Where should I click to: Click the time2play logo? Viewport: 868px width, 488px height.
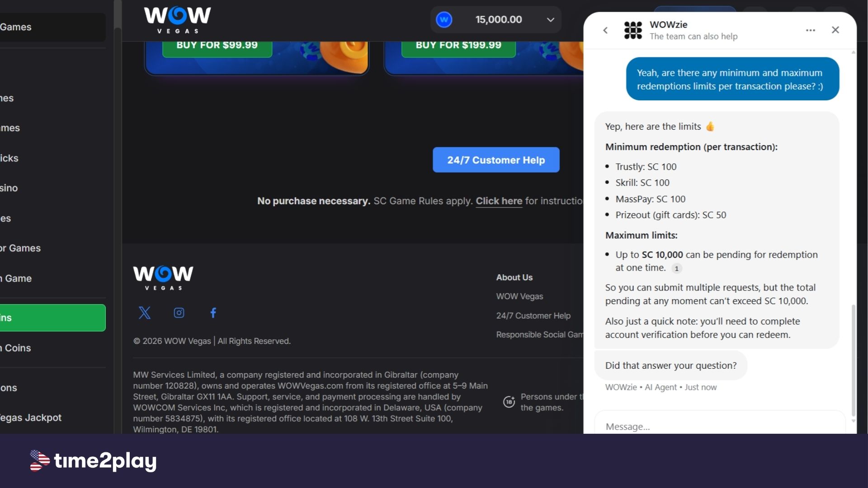click(93, 461)
